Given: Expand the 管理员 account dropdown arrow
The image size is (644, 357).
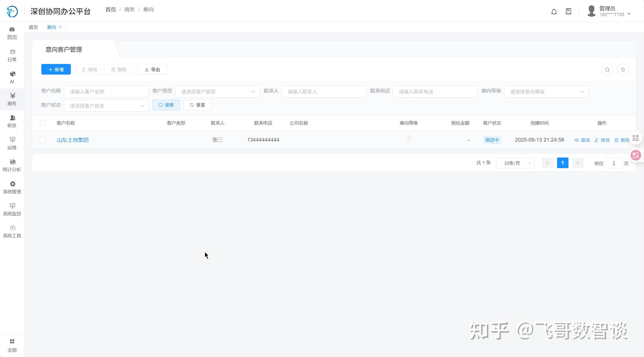Looking at the screenshot, I should (629, 14).
